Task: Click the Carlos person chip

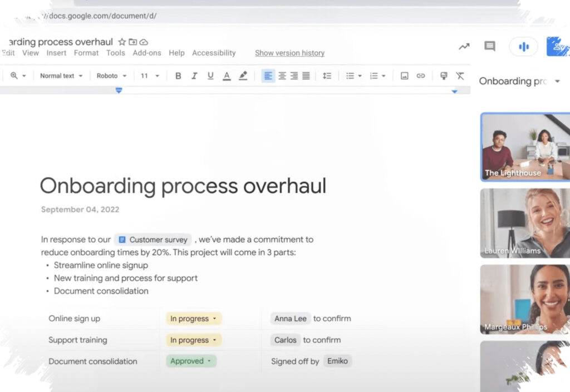Action: coord(286,340)
